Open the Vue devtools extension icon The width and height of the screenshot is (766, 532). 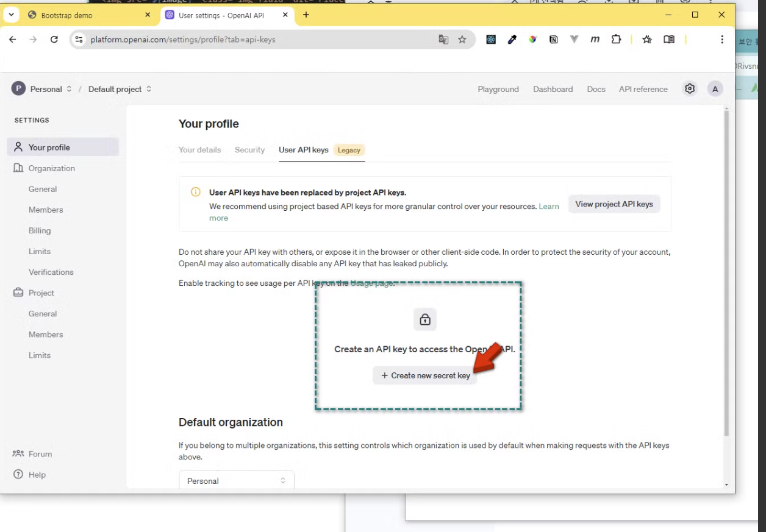[x=574, y=40]
